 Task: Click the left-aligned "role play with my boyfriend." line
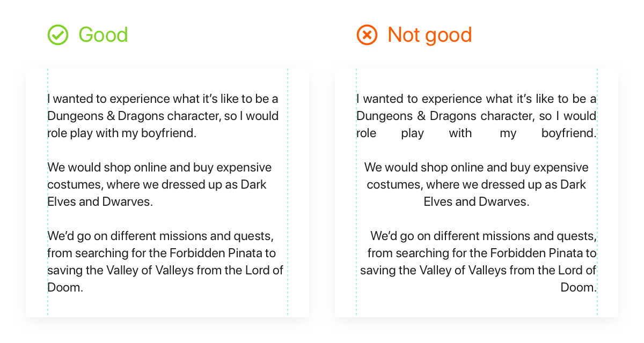[x=122, y=133]
